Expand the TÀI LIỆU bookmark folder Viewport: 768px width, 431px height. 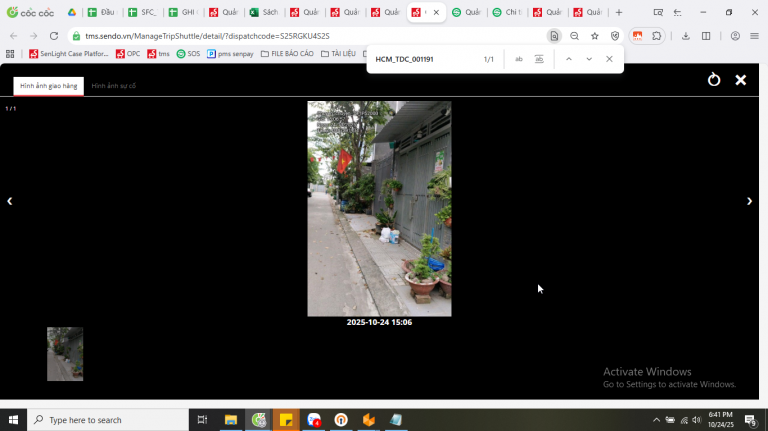(x=338, y=54)
